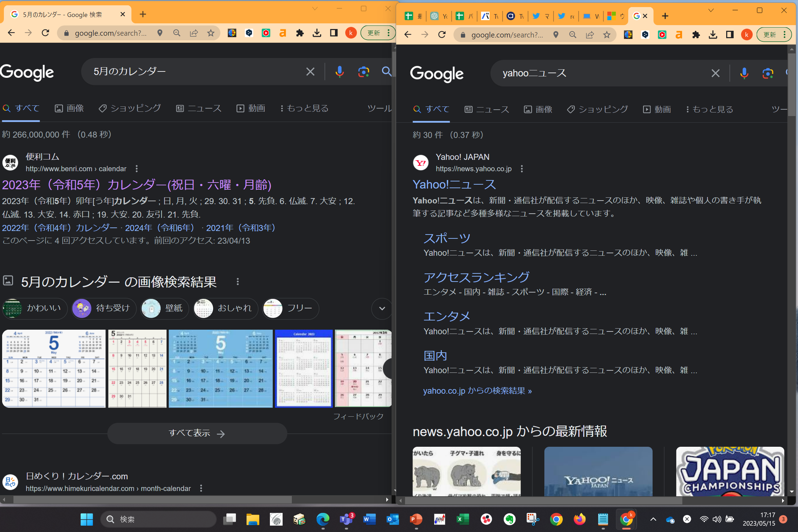Click フィードバック link under images
Screen dimensions: 798x532
[358, 416]
